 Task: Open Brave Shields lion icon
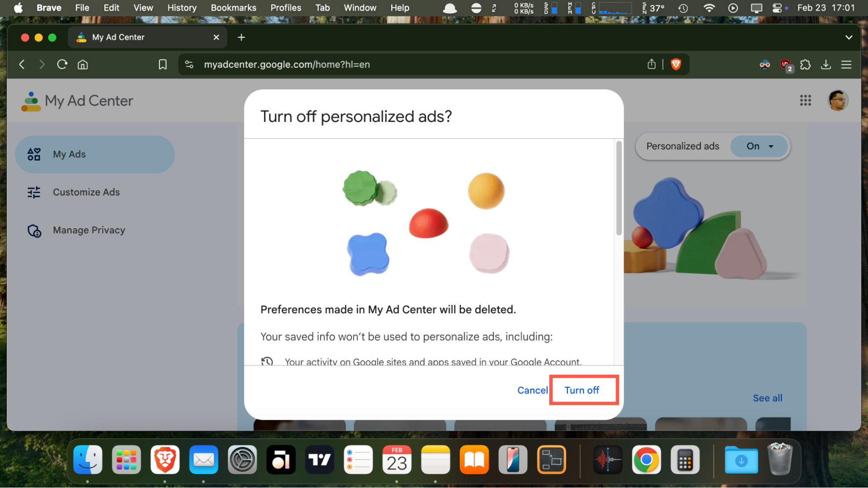point(676,65)
